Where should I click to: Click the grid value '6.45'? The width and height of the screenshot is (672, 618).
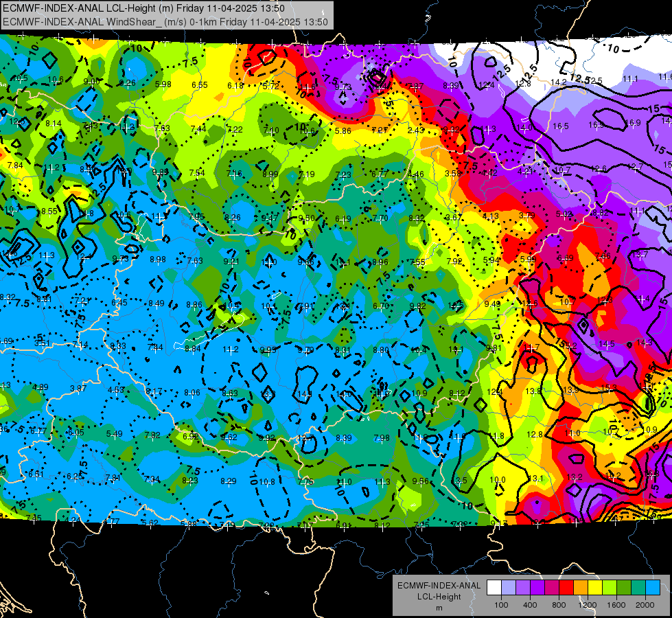tap(119, 303)
